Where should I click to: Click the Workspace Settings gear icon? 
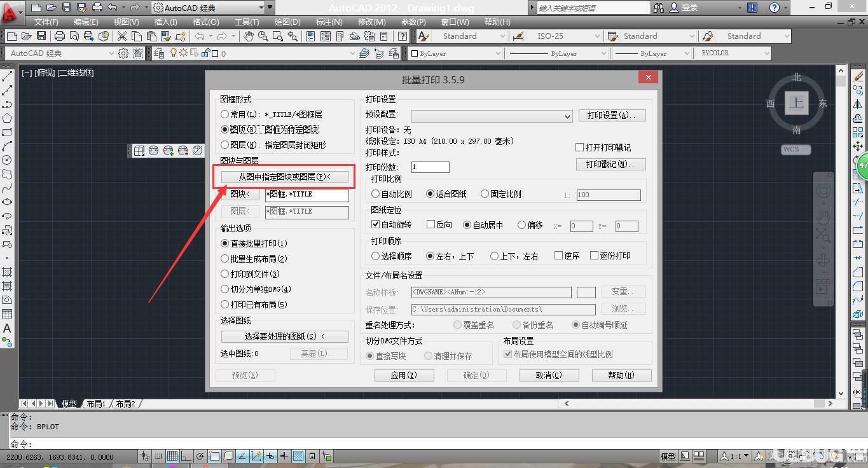[123, 53]
